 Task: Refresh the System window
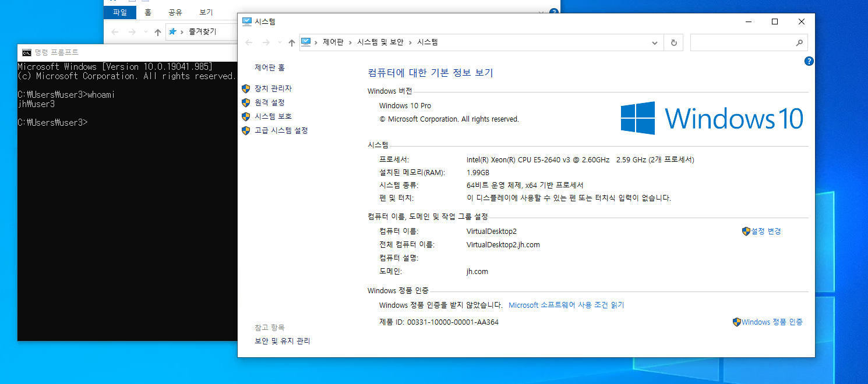point(674,42)
